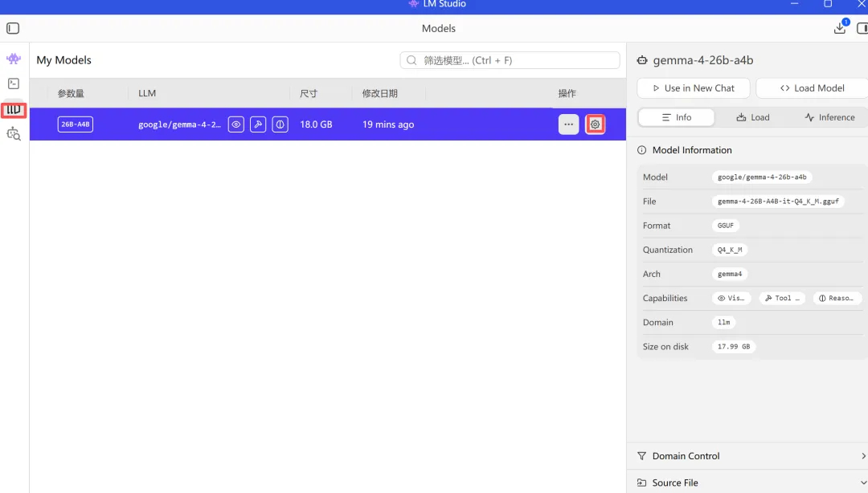Click the google/gemma-4-26b-a4b model value chip
868x493 pixels.
point(762,177)
